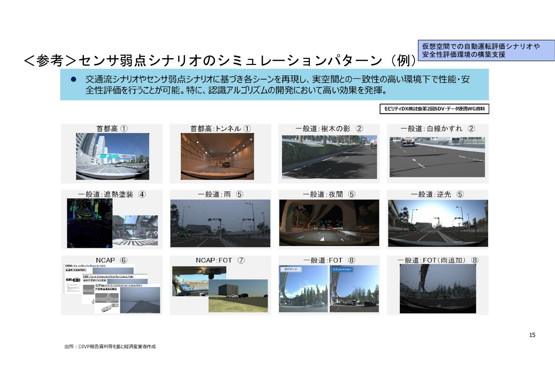555x392 pixels.
Task: Click the NCAP ⑥ caption
Action: pos(111,260)
